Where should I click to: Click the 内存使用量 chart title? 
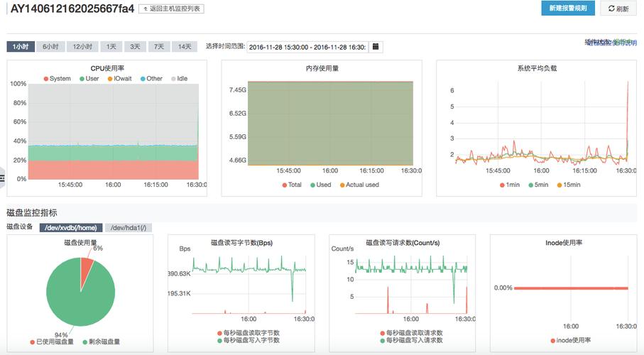pos(322,68)
